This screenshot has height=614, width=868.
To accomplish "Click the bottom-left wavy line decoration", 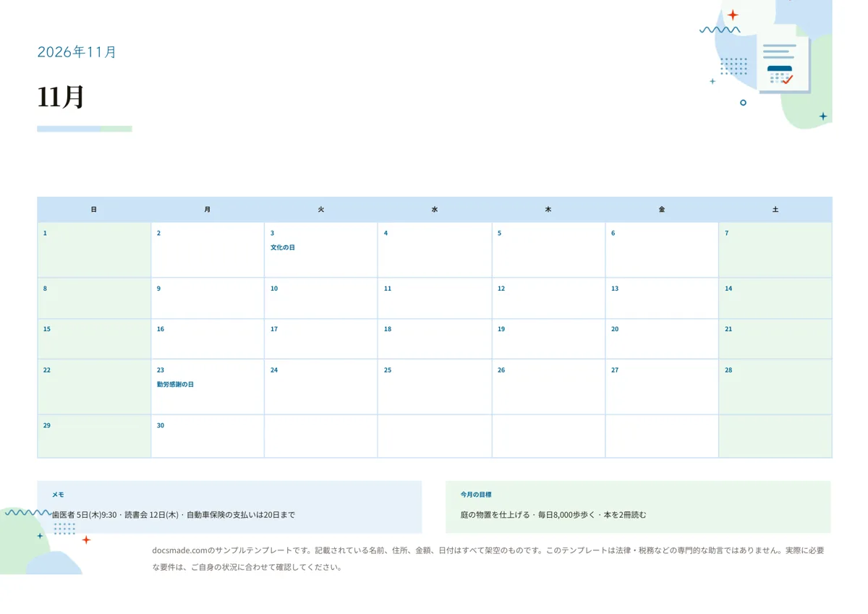I will tap(28, 513).
